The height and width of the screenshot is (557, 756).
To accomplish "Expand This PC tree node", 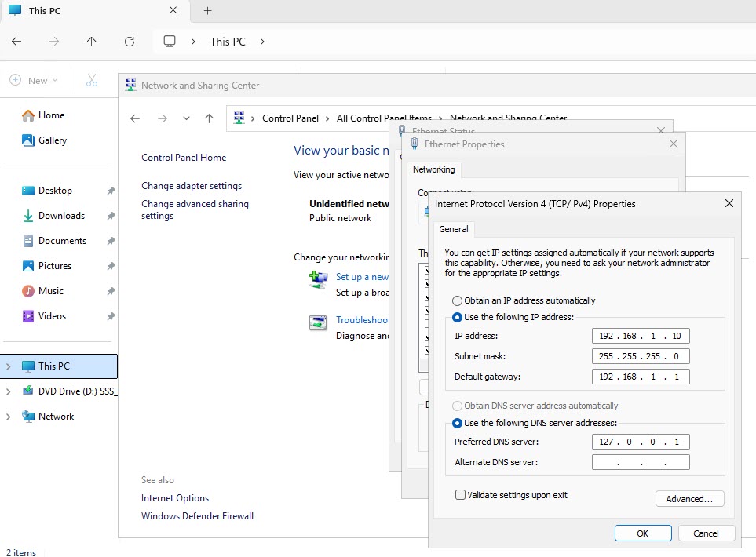I will click(8, 366).
